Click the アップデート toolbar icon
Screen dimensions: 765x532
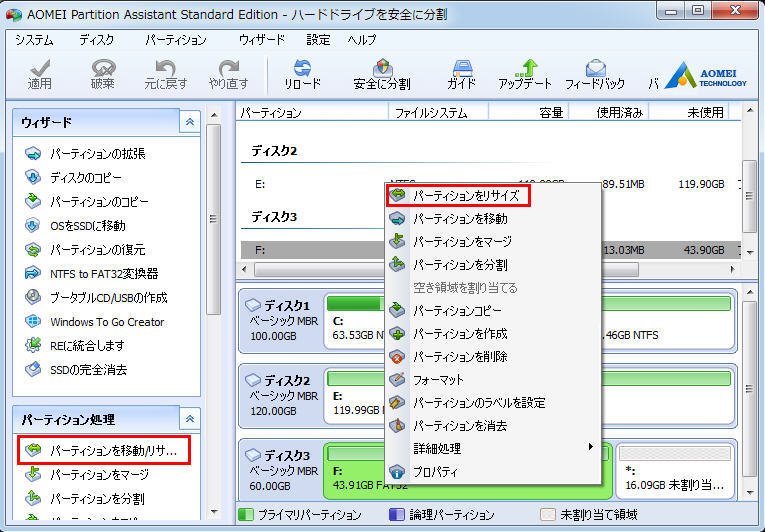[525, 75]
